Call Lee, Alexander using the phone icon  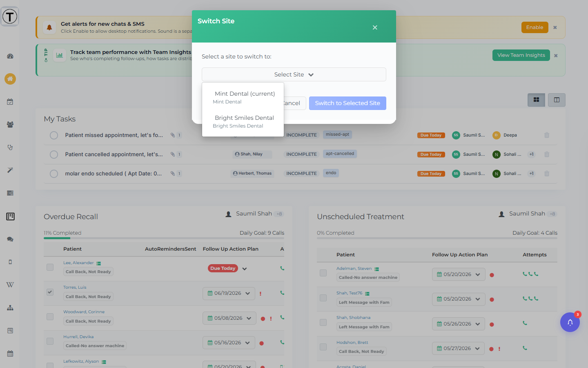tap(282, 268)
